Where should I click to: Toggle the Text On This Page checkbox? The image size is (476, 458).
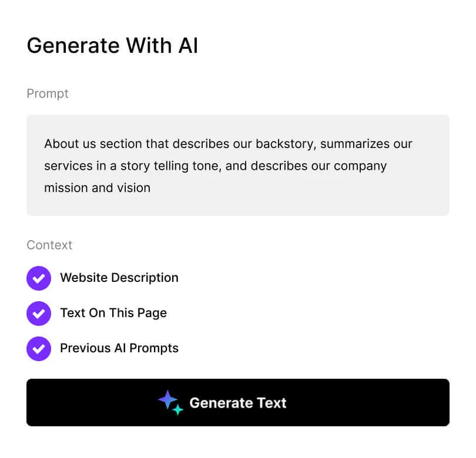tap(39, 313)
